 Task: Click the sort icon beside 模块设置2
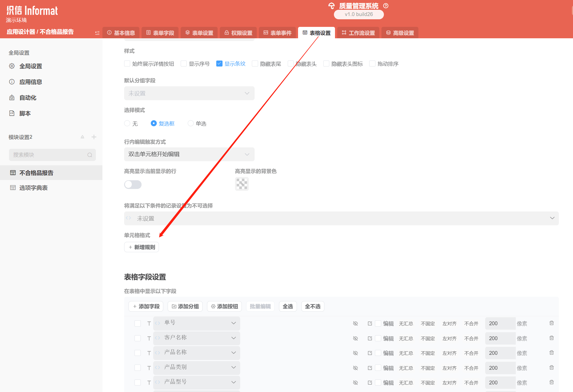(x=82, y=137)
